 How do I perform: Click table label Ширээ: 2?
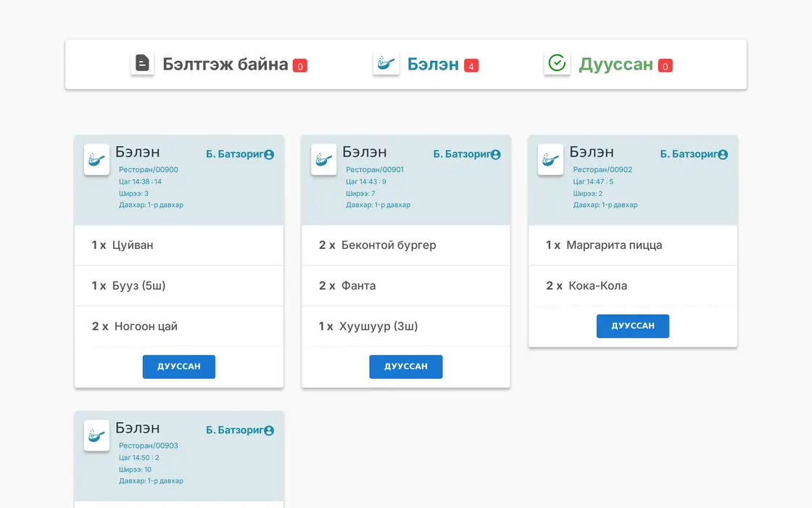588,193
